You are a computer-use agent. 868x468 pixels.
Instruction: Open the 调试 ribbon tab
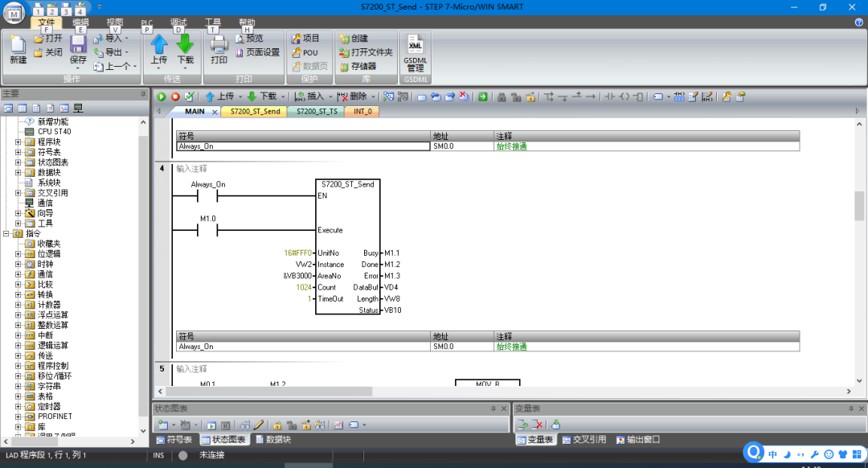click(x=178, y=23)
